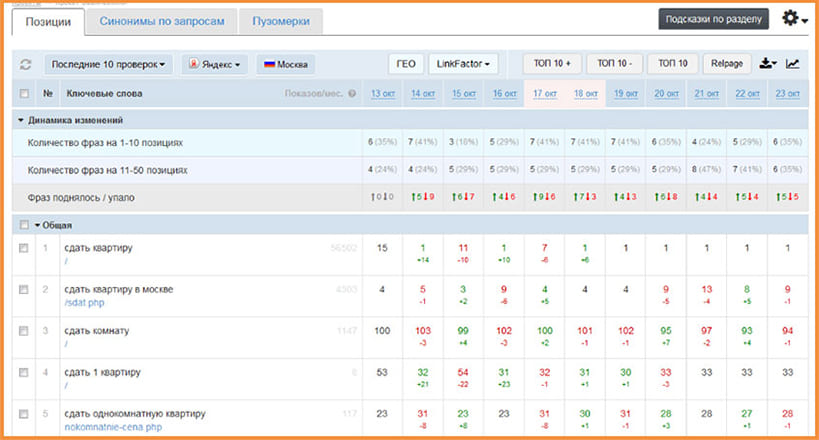The image size is (819, 440).
Task: Open the 22 окт date column link
Action: 747,94
